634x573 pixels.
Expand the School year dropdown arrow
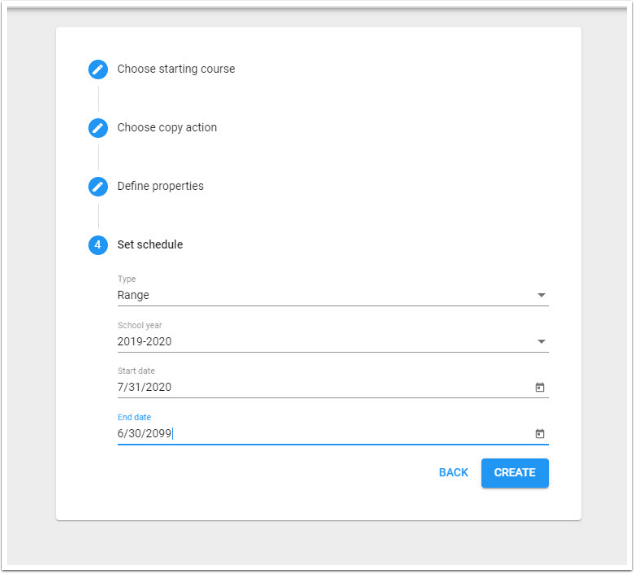(x=541, y=342)
